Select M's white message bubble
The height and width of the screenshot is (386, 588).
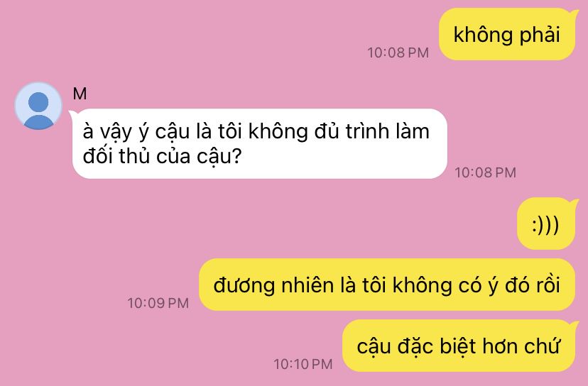259,143
